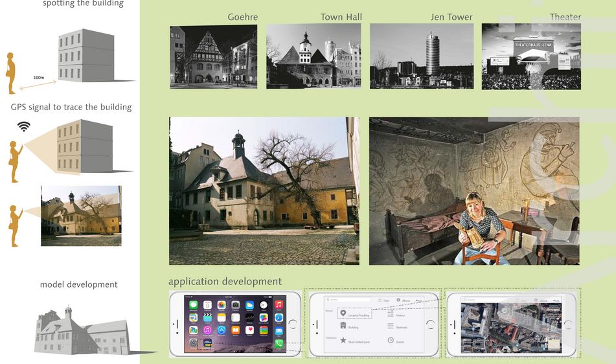Screen dimensions: 616x364
Task: Launch the red Music app icon
Action: coord(279,304)
